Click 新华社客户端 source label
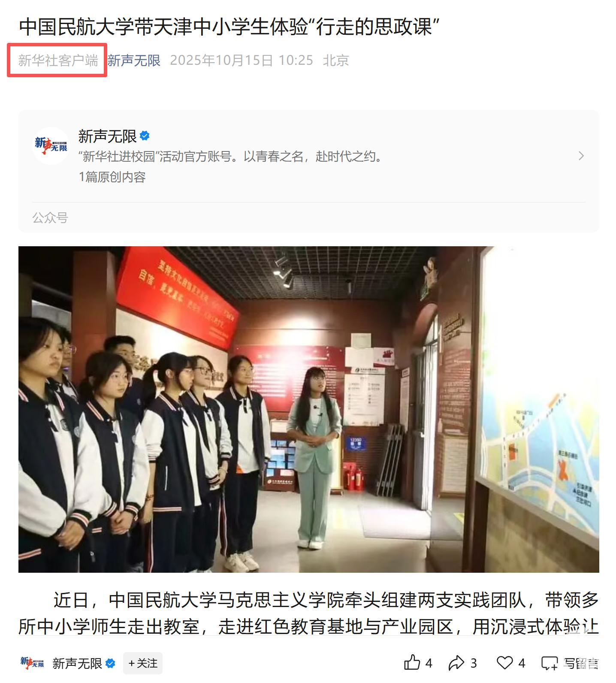This screenshot has height=683, width=616. (x=58, y=60)
